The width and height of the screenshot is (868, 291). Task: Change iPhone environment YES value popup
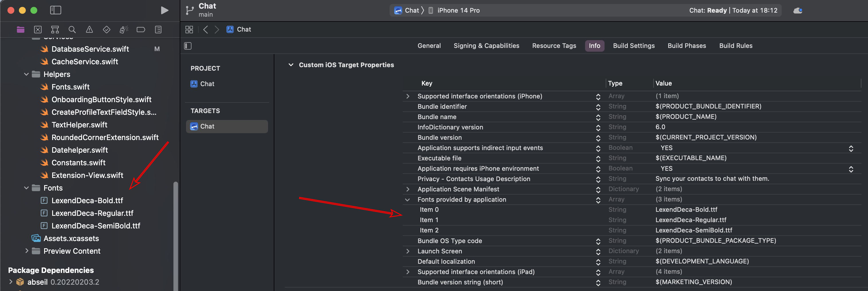(x=851, y=169)
